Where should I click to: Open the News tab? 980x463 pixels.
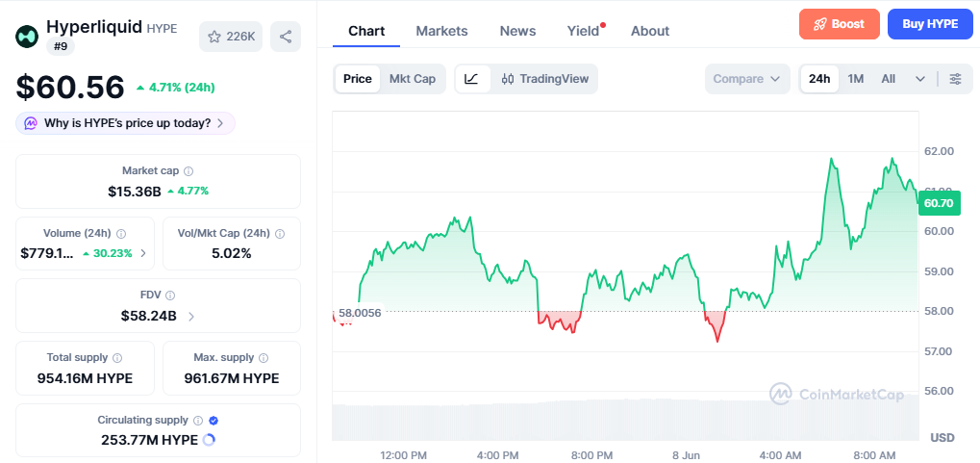coord(517,31)
